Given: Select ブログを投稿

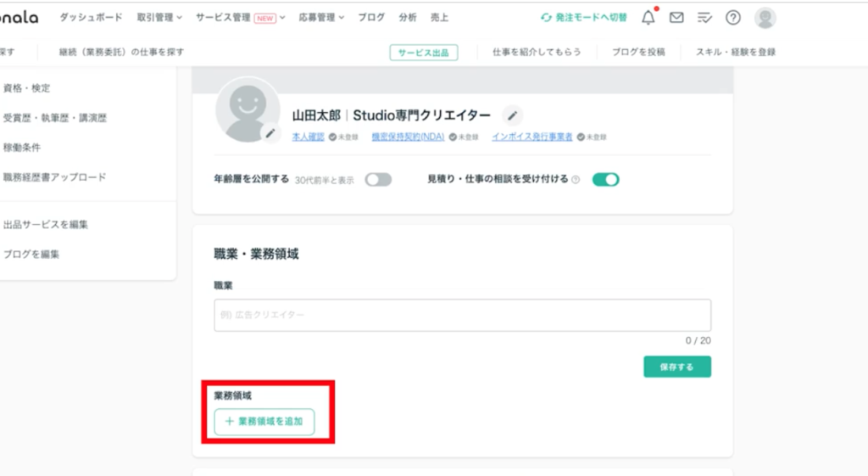Looking at the screenshot, I should [x=638, y=52].
